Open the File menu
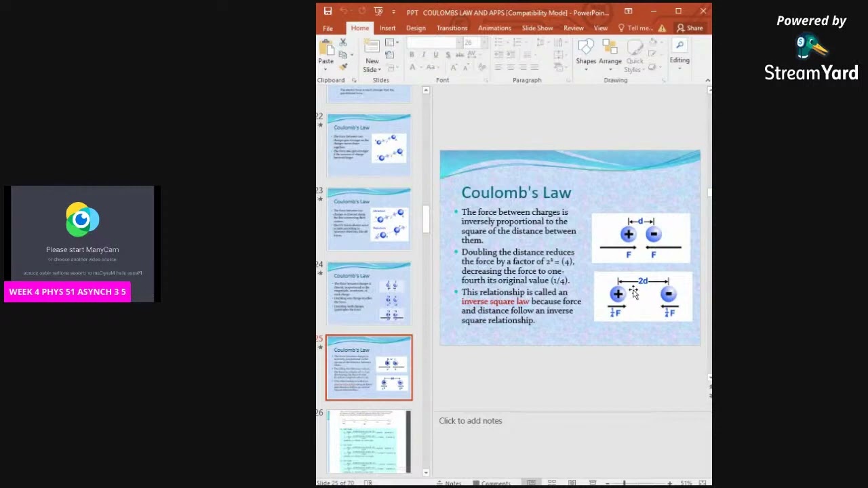This screenshot has width=868, height=488. coord(328,28)
